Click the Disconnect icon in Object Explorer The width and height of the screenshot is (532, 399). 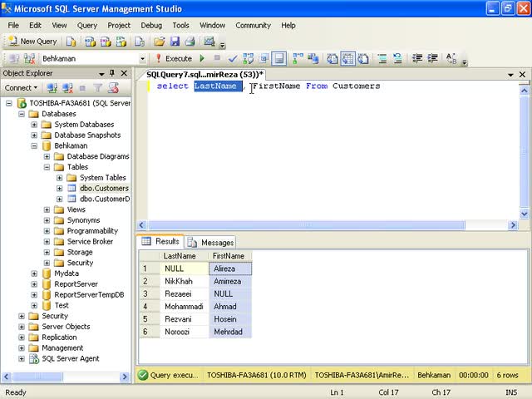pos(67,88)
